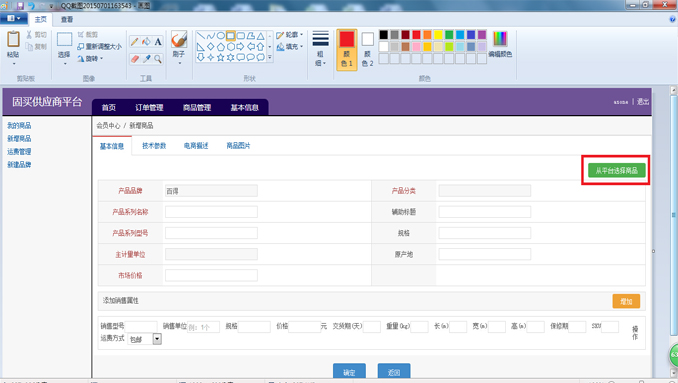Select the Pencil tool
678x383 pixels.
(x=134, y=41)
